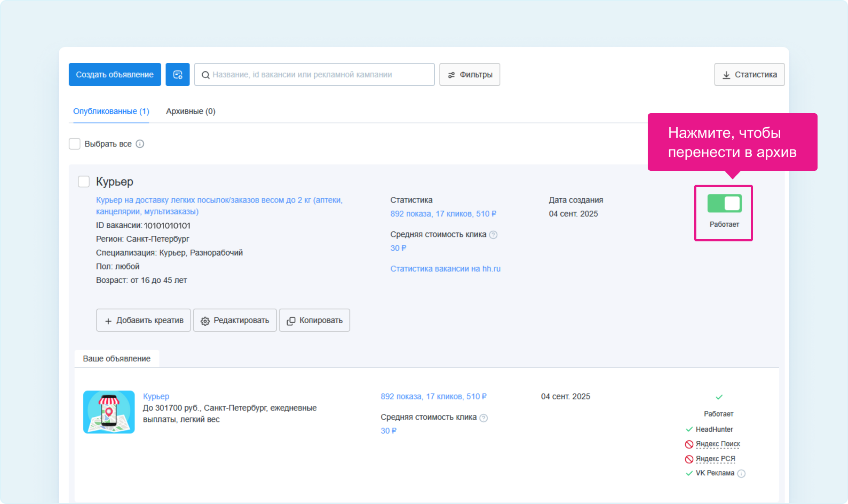Click help icon next to top Средняя стоимость клика
The height and width of the screenshot is (504, 848).
coord(493,235)
